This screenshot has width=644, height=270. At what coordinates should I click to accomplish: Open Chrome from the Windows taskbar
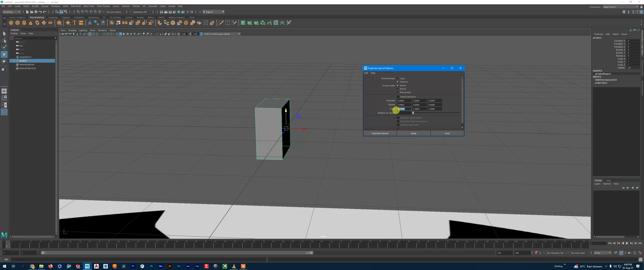click(x=32, y=266)
